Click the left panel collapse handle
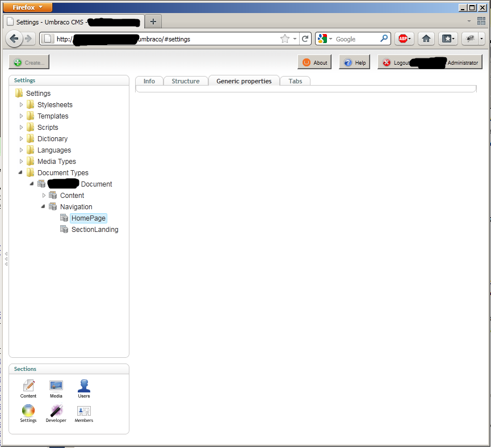Viewport: 491px width, 448px height. coord(6,259)
